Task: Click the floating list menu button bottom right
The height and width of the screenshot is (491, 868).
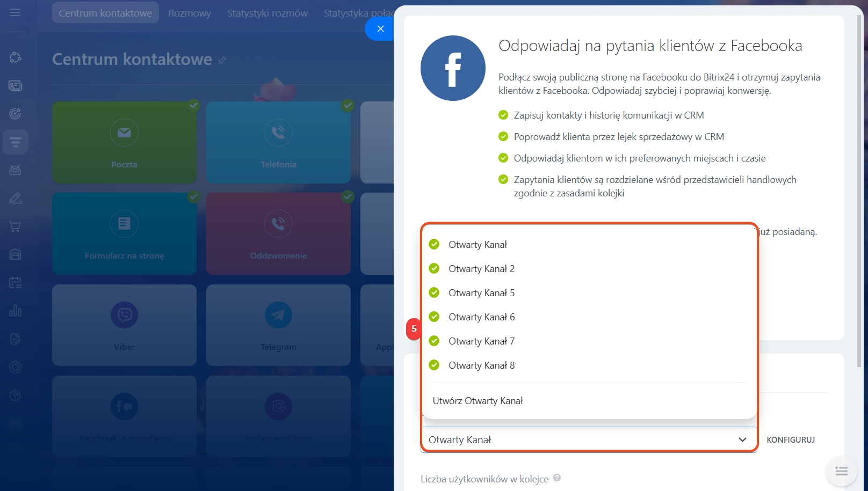Action: 841,471
